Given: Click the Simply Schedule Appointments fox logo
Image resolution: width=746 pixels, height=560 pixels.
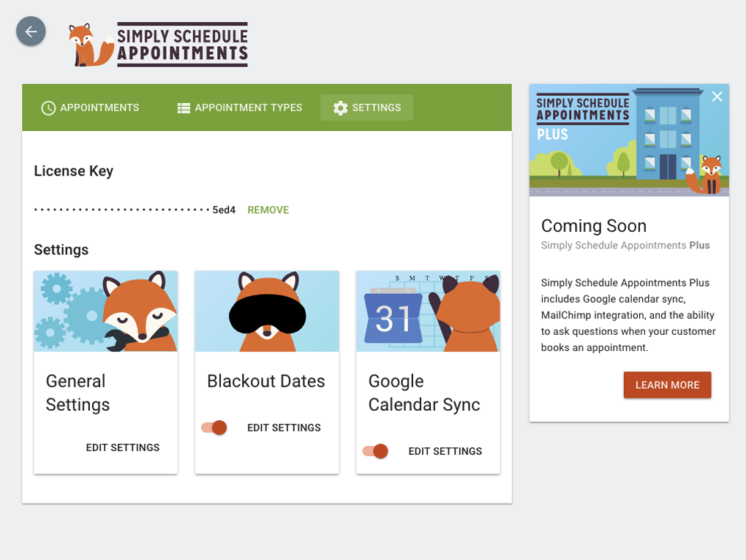Looking at the screenshot, I should point(158,45).
